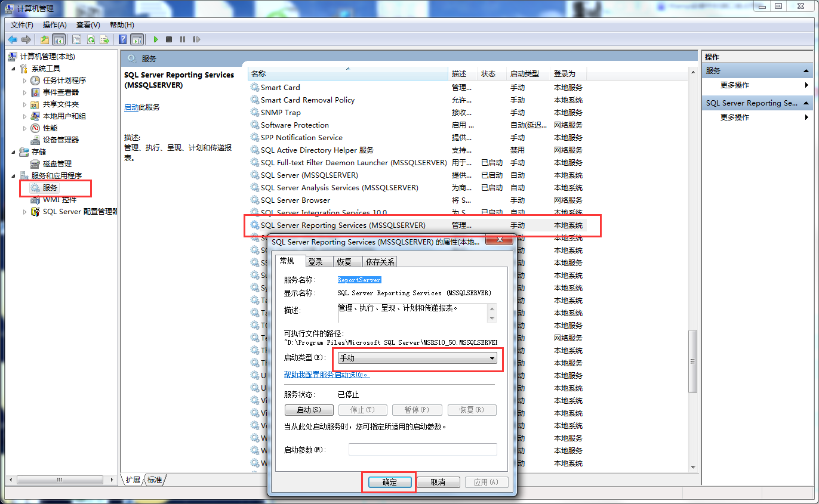
Task: Select the 本地用户和组 icon in tree
Action: point(36,116)
